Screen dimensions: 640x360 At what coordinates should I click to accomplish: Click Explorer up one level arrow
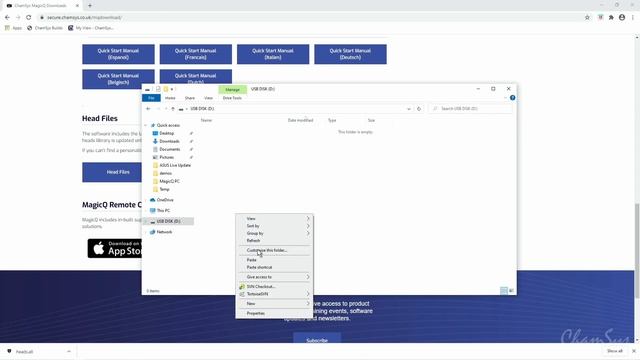(173, 109)
